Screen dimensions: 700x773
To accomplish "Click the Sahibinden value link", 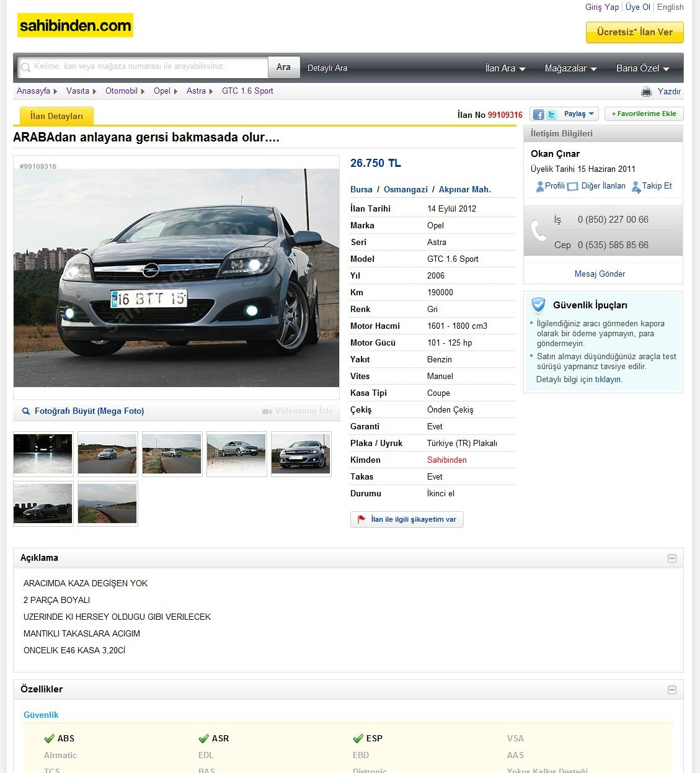I will tap(447, 460).
